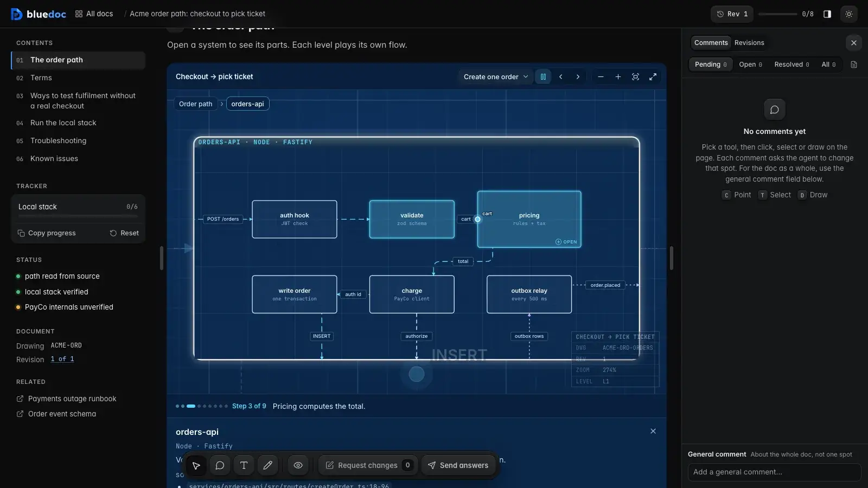Viewport: 868px width, 488px height.
Task: Click the comments export document icon
Action: pyautogui.click(x=854, y=65)
